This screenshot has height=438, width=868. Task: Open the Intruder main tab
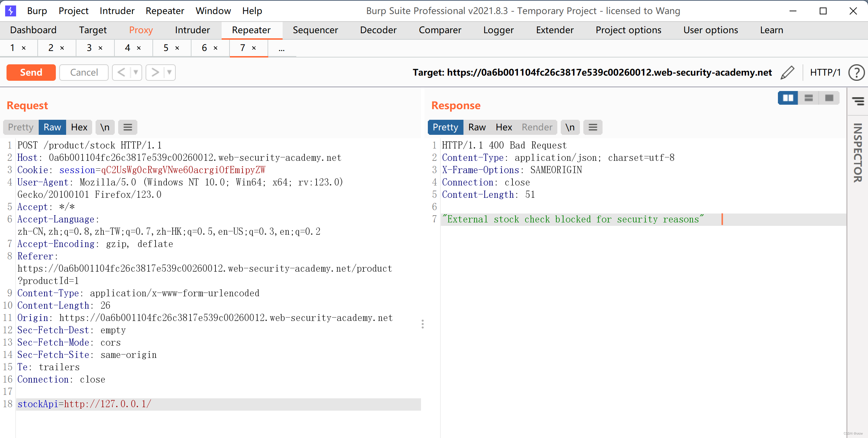(192, 30)
